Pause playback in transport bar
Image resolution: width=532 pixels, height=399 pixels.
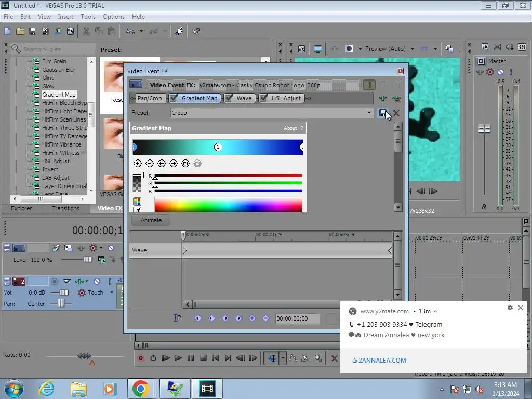[x=191, y=358]
